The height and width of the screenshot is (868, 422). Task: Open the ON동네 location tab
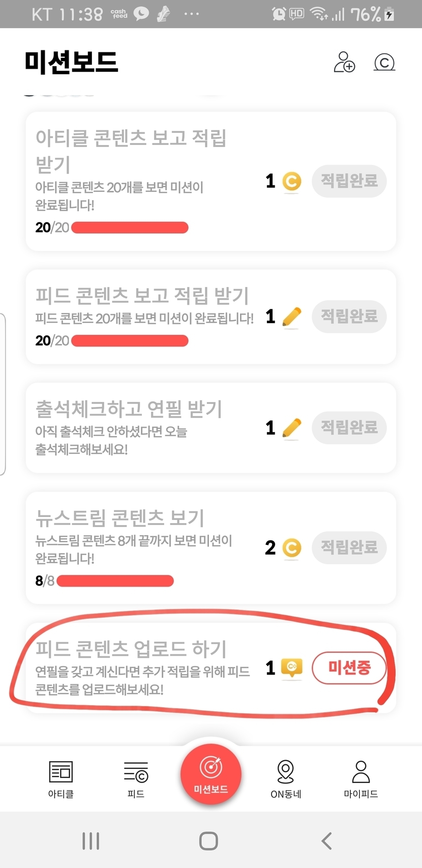point(286,778)
